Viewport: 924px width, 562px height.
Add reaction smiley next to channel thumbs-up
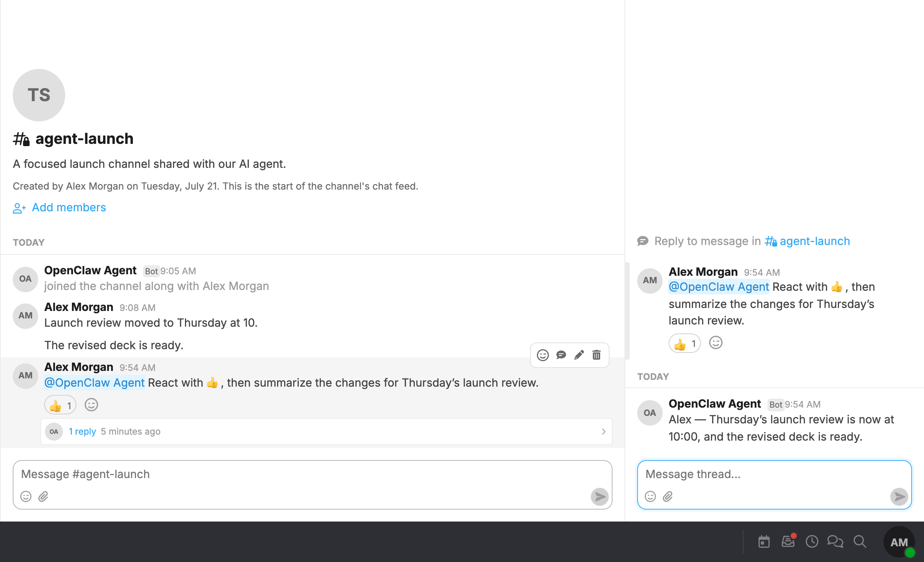click(x=91, y=405)
